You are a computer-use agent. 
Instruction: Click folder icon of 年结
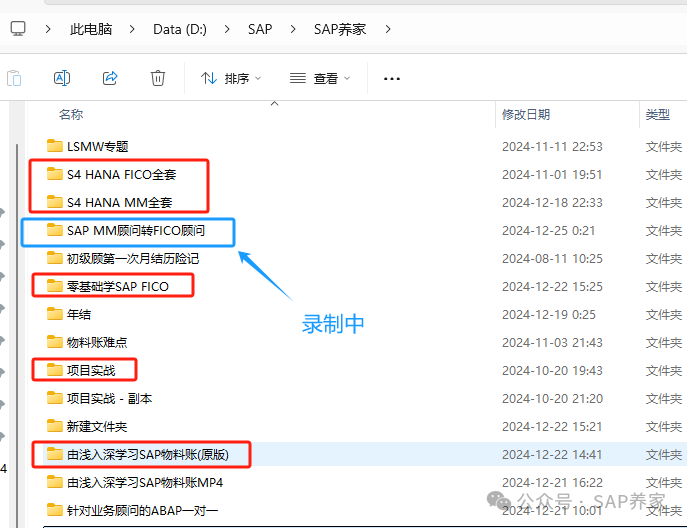click(55, 314)
